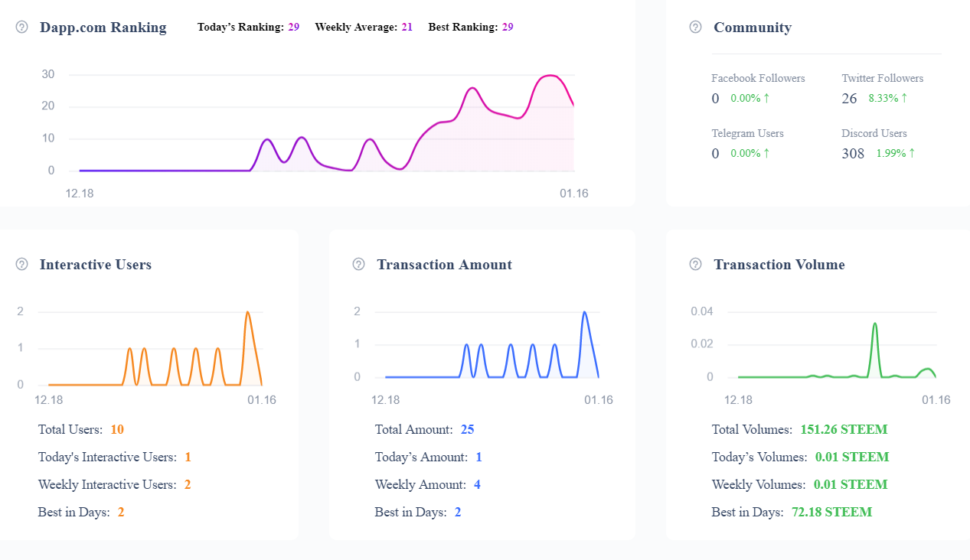Show help tooltip for Transaction Amount

[x=358, y=264]
